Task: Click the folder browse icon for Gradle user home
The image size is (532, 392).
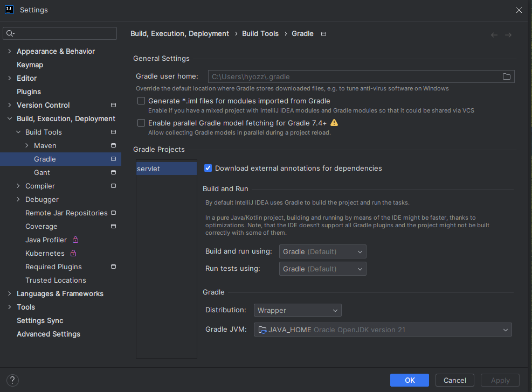Action: [x=507, y=76]
